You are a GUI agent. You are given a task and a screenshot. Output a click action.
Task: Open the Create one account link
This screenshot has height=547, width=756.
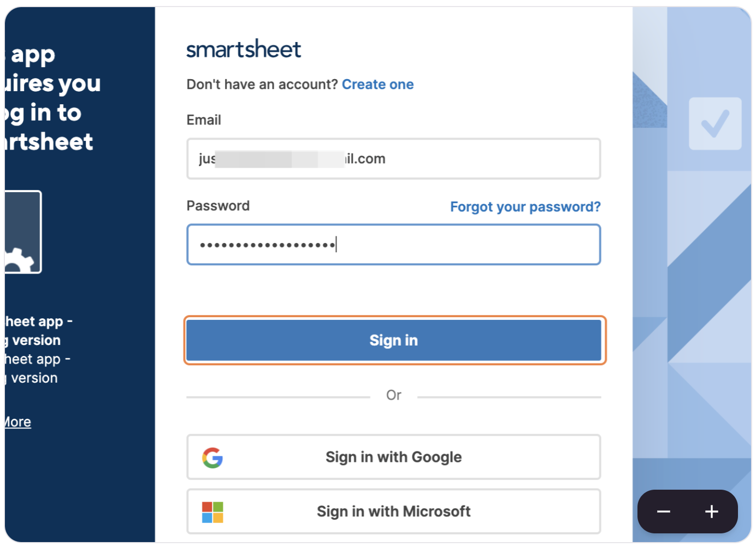[x=377, y=85]
